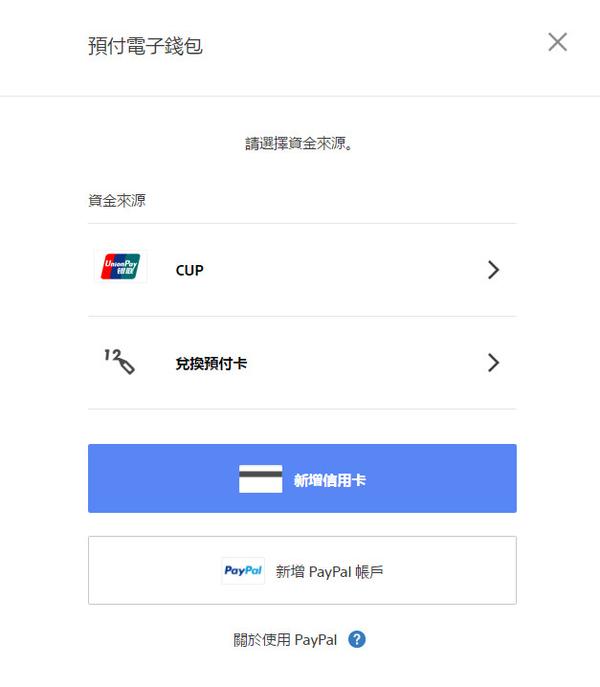Choose the redeem prepaid card row

click(x=302, y=363)
